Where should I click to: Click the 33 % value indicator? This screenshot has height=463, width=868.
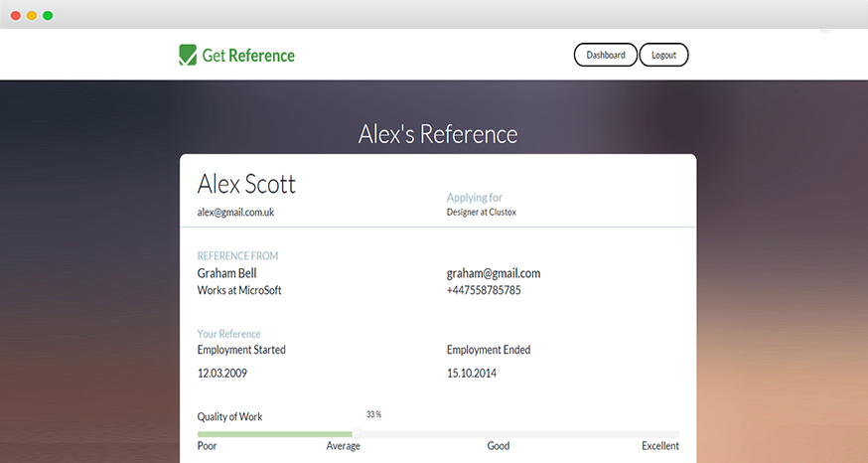pyautogui.click(x=373, y=414)
